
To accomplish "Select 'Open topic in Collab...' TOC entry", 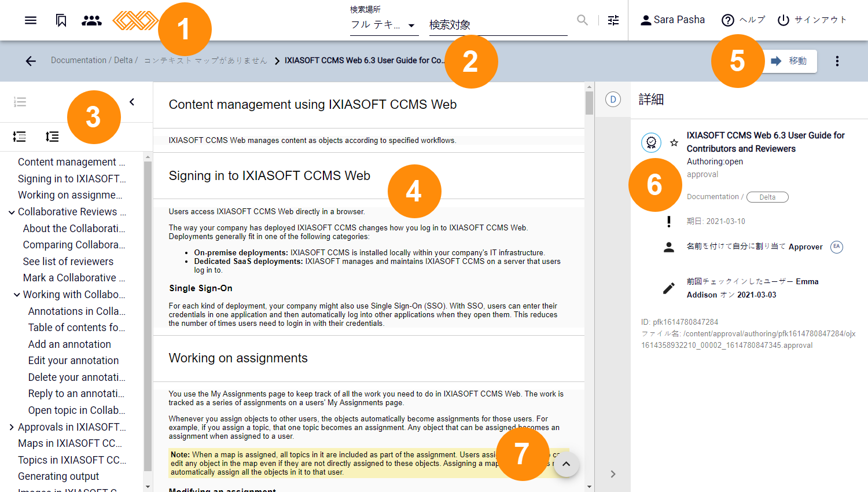I will tap(77, 410).
